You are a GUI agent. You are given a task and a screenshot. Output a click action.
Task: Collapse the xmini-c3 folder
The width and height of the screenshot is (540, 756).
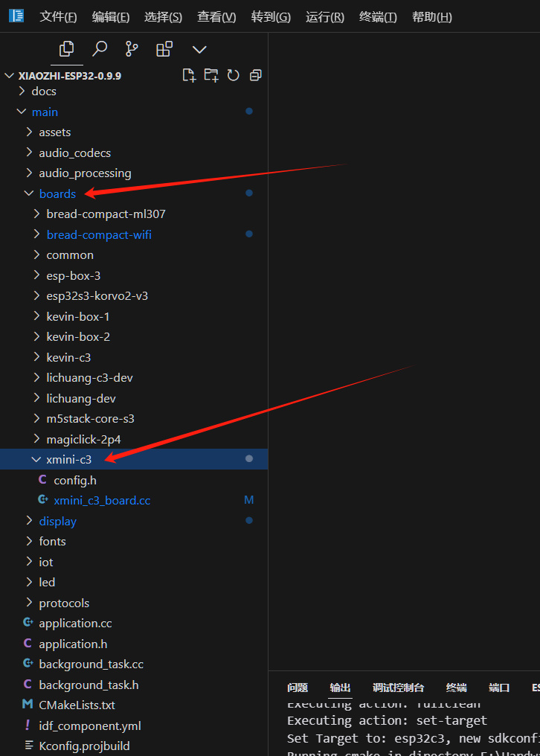coord(68,460)
